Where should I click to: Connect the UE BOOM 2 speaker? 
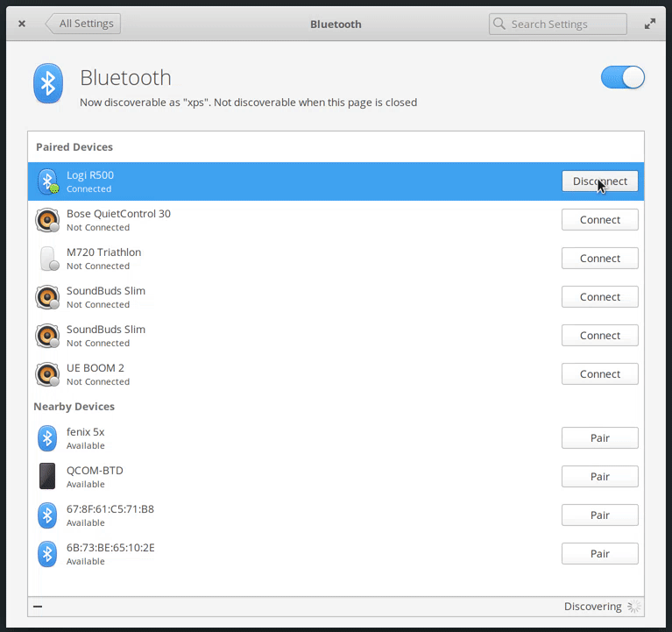click(599, 374)
